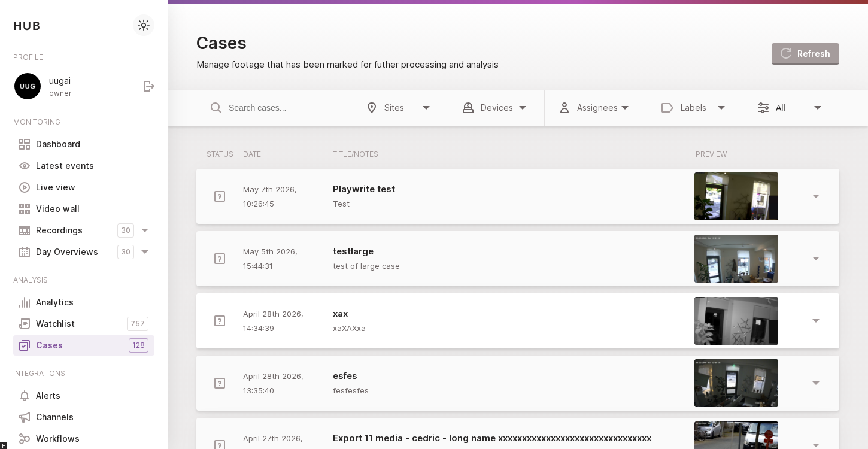The width and height of the screenshot is (868, 449).
Task: Expand the Playwrite test case row
Action: point(816,196)
